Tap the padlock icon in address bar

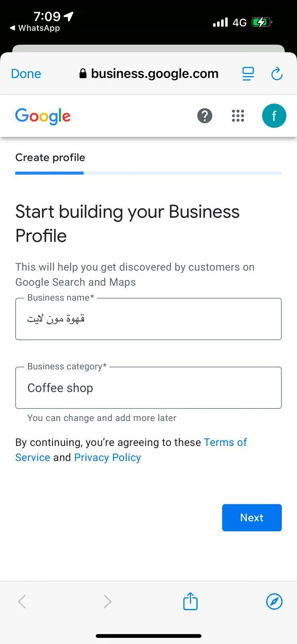[82, 74]
